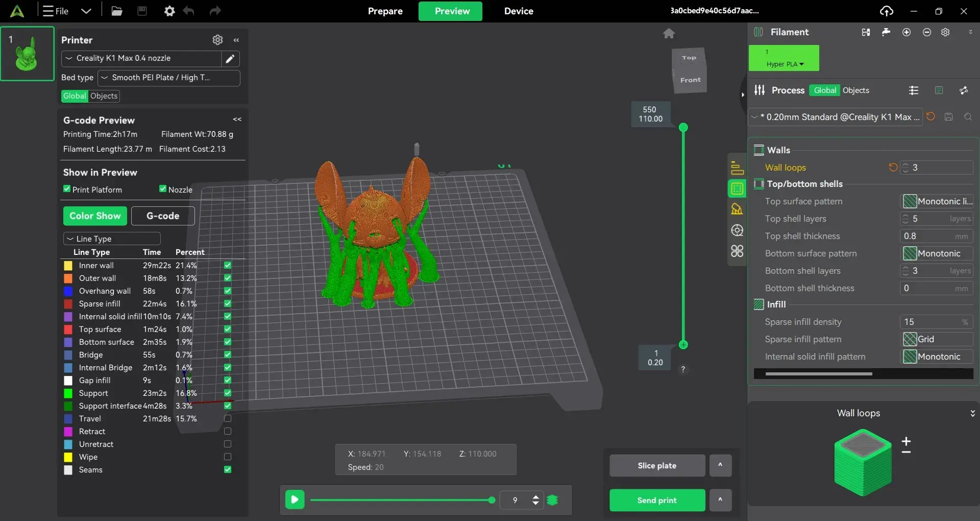Click the home view icon in viewport
The height and width of the screenshot is (521, 980).
pos(669,33)
